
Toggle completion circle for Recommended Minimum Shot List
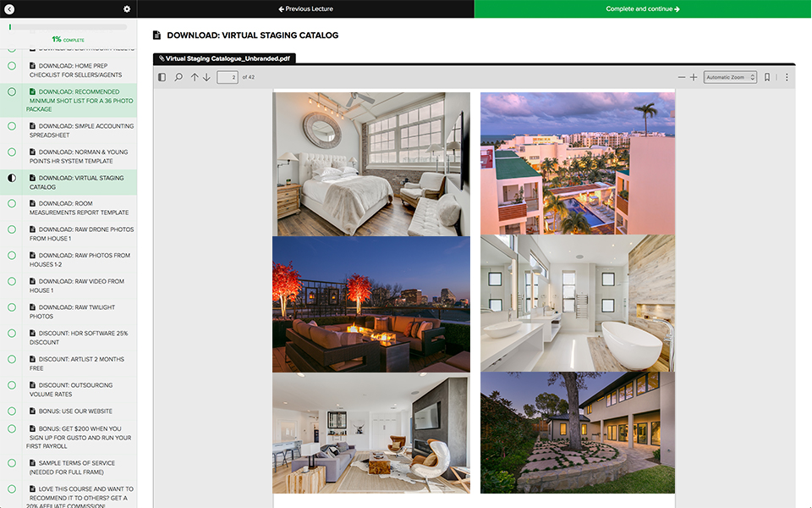click(11, 91)
